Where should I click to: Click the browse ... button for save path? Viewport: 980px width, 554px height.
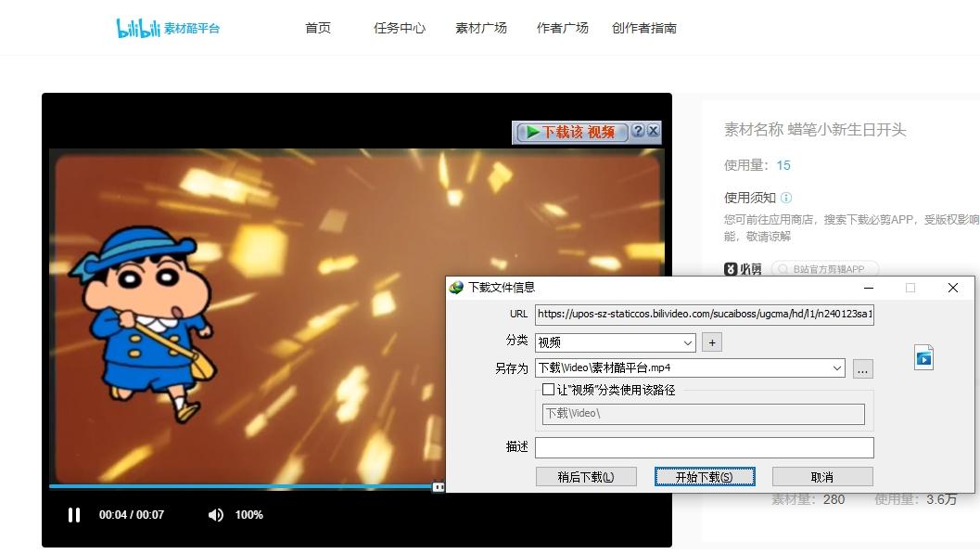pos(862,369)
